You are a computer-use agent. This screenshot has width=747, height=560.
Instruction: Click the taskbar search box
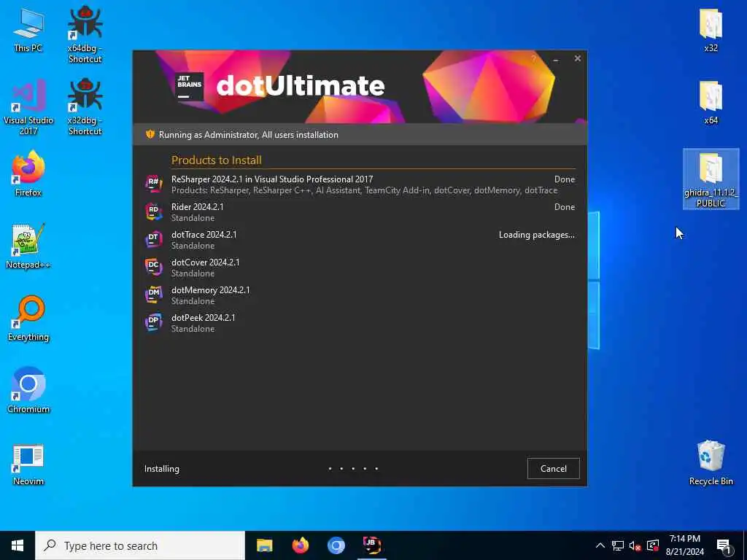[x=140, y=545]
